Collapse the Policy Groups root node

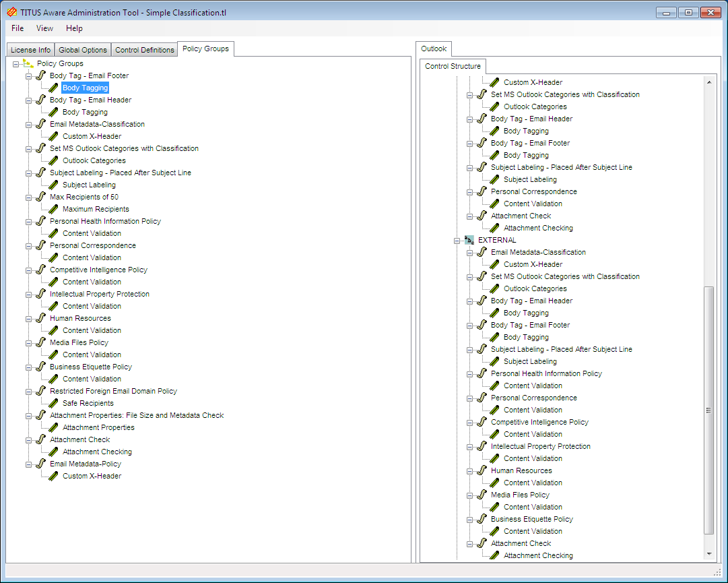15,64
